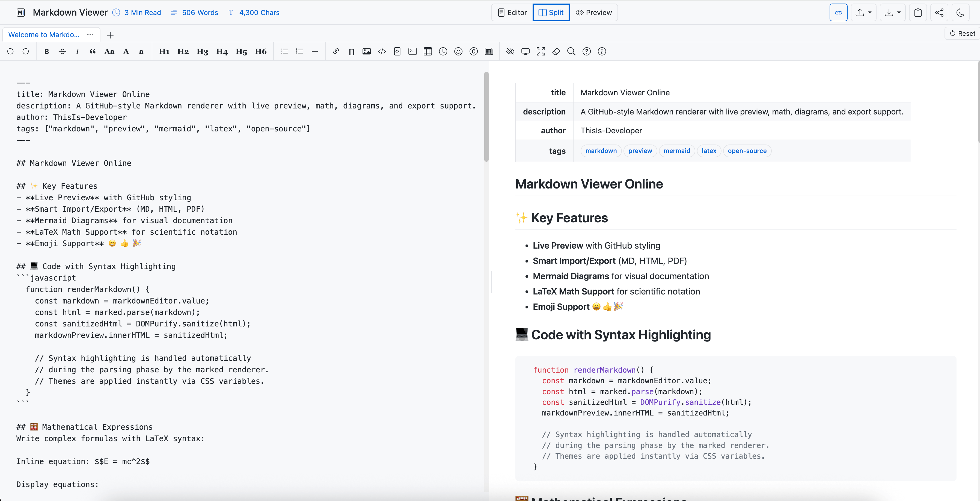980x501 pixels.
Task: Insert an H1 heading
Action: tap(164, 51)
